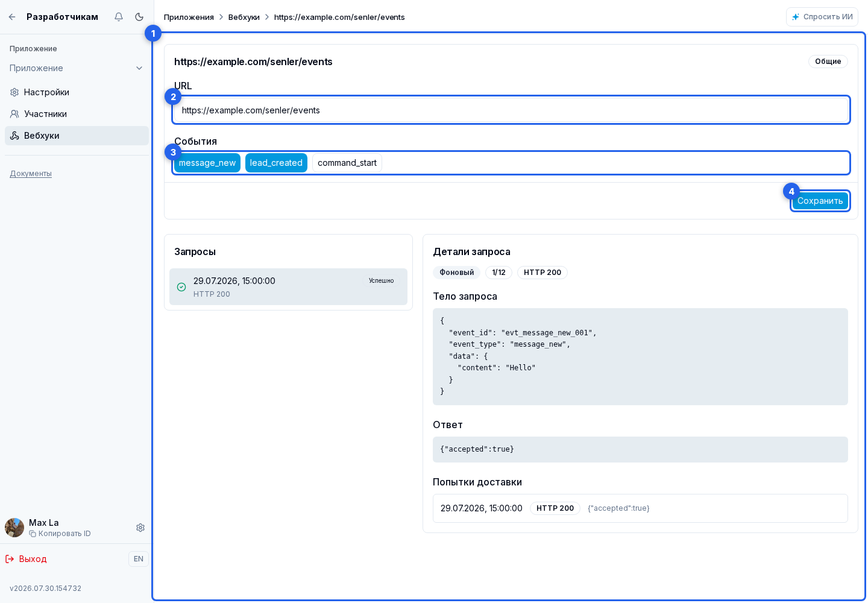This screenshot has width=868, height=603.
Task: Click the Max La user avatar
Action: click(14, 528)
